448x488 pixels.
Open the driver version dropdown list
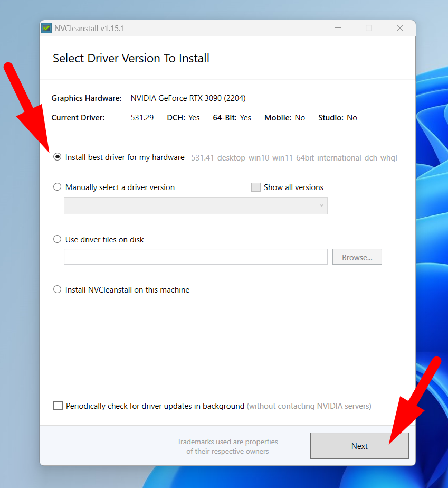(196, 206)
